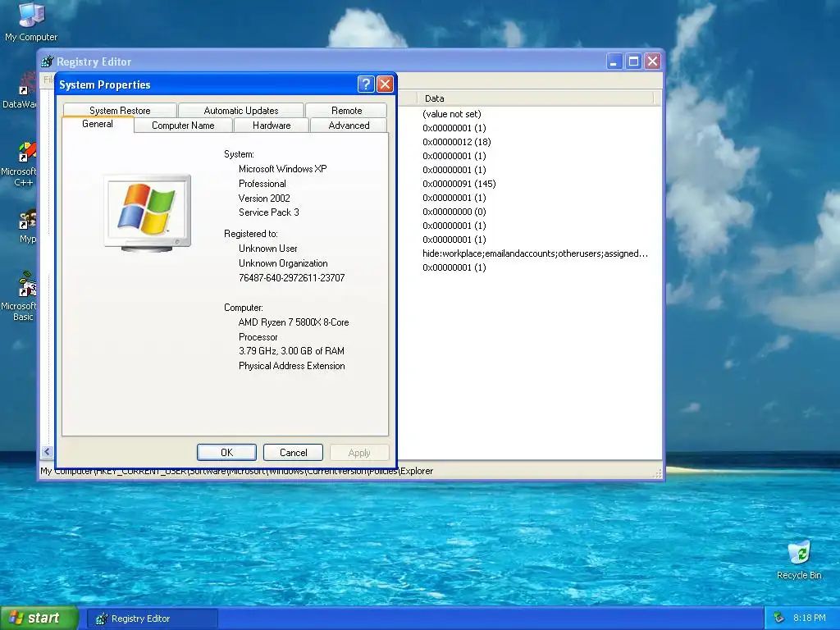Click the Registry Editor title bar icon
This screenshot has height=630, width=840.
(47, 62)
